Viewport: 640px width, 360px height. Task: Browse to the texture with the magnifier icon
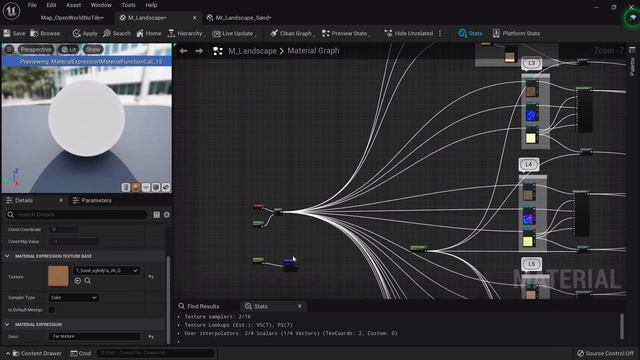88,281
